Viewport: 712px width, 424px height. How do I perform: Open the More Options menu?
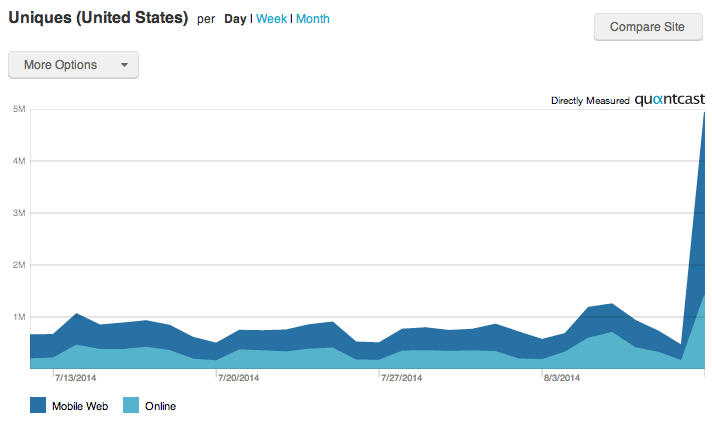(62, 65)
